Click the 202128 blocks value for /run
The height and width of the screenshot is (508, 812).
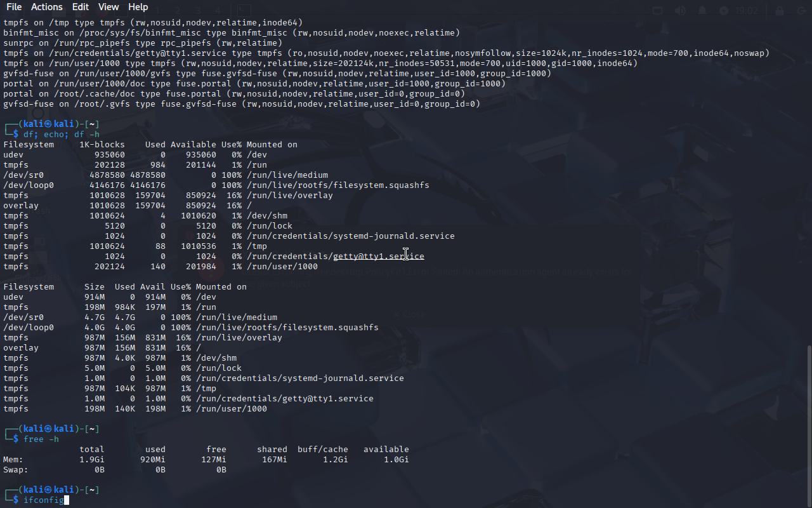[x=110, y=165]
